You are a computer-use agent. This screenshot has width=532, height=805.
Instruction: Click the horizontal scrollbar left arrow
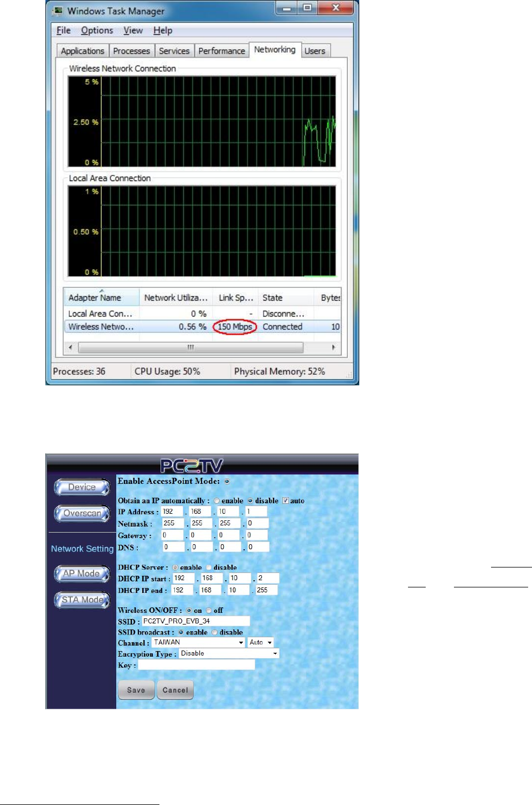pos(70,347)
